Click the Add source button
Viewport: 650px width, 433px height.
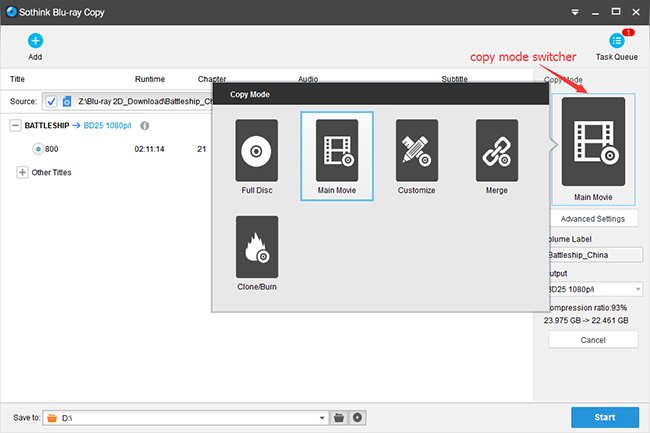click(x=35, y=47)
